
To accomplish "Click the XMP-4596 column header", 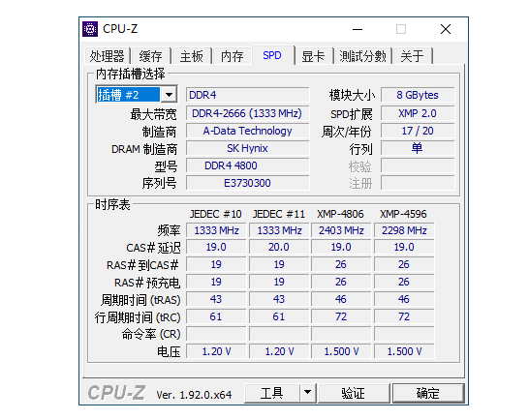I will pos(403,214).
